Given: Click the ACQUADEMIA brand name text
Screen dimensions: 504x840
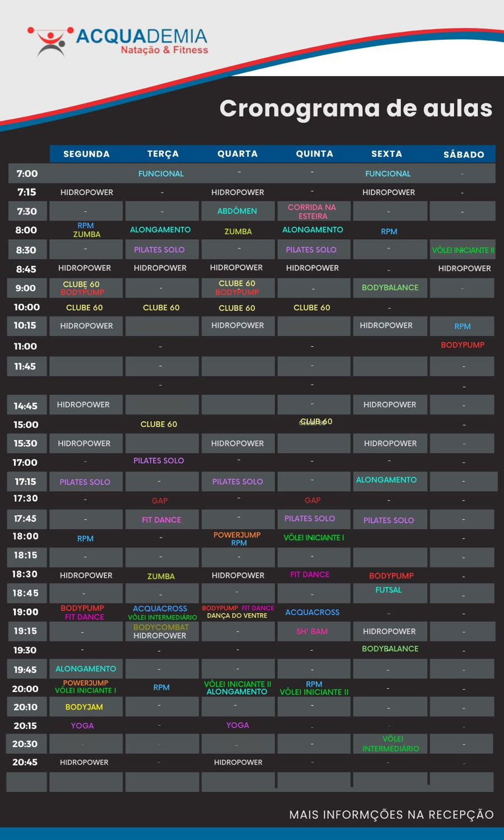Looking at the screenshot, I should [x=141, y=37].
